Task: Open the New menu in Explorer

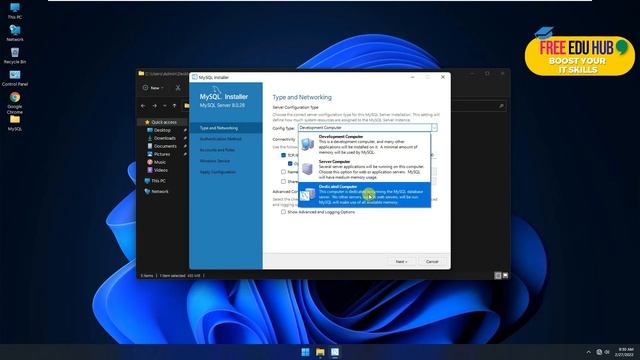Action: (x=153, y=88)
